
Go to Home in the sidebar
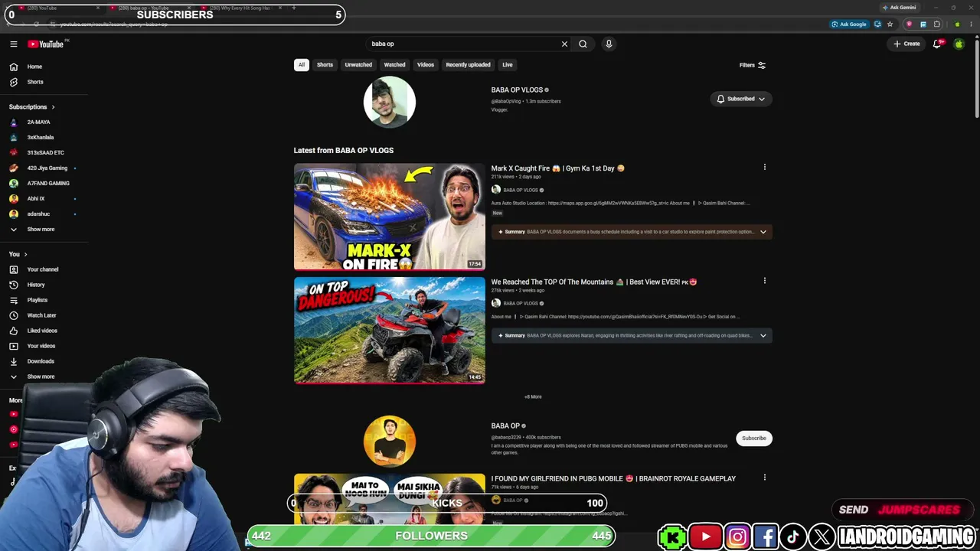(34, 67)
